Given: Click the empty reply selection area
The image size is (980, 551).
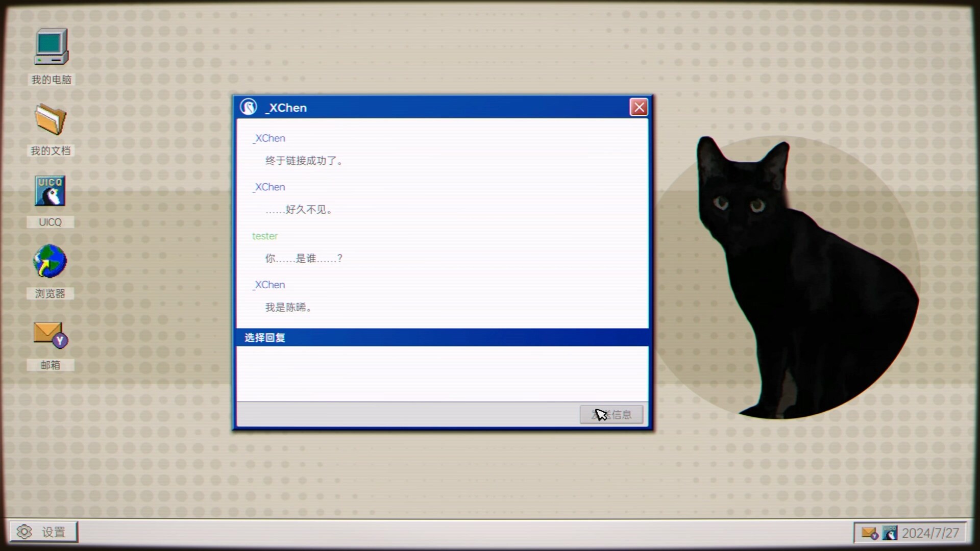Looking at the screenshot, I should pyautogui.click(x=442, y=375).
